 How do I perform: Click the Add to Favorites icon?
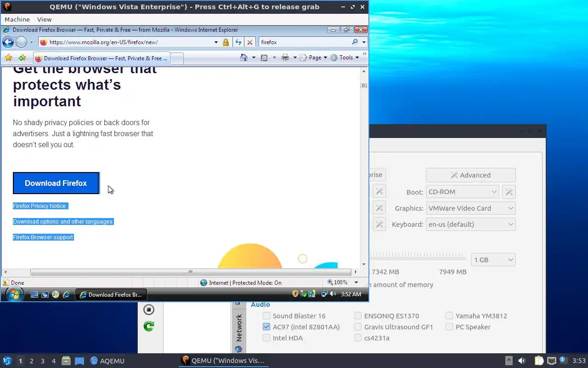[22, 58]
